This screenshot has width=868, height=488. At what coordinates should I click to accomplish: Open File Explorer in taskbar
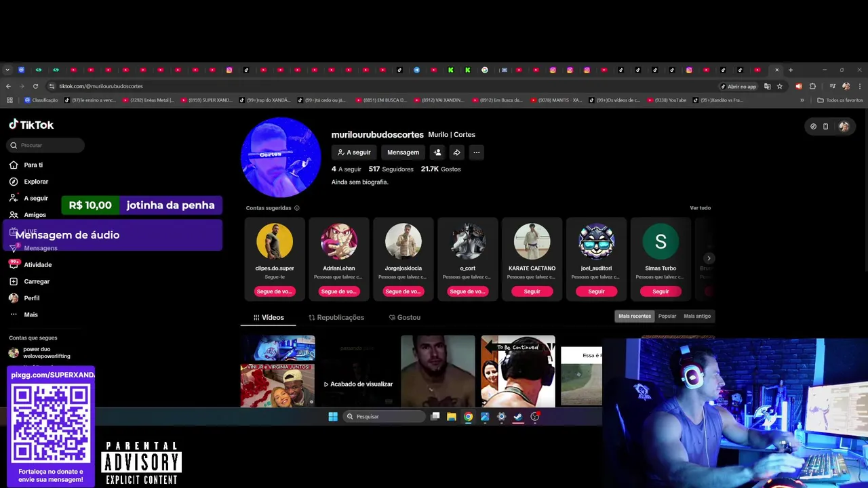[452, 417]
